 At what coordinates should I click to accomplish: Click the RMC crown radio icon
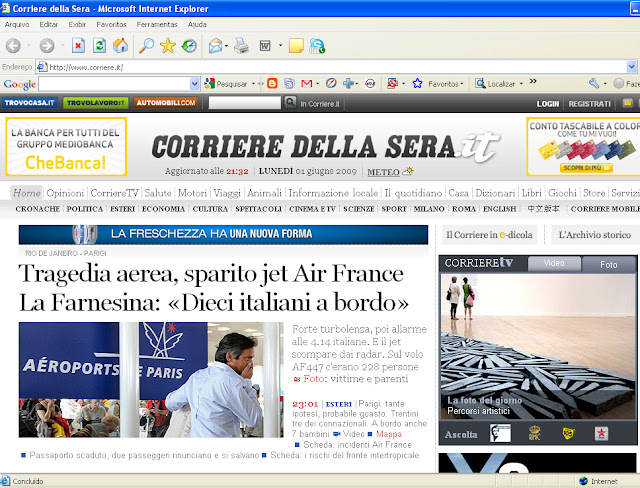pyautogui.click(x=534, y=433)
